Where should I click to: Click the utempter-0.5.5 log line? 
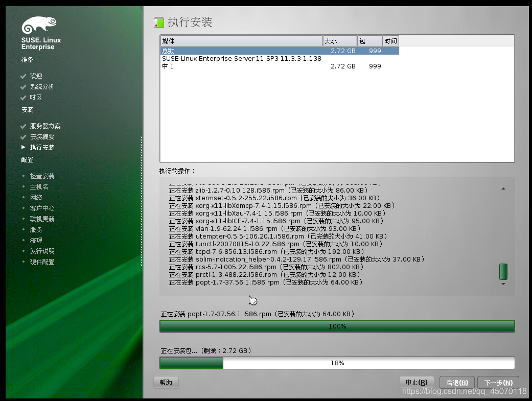tap(278, 236)
